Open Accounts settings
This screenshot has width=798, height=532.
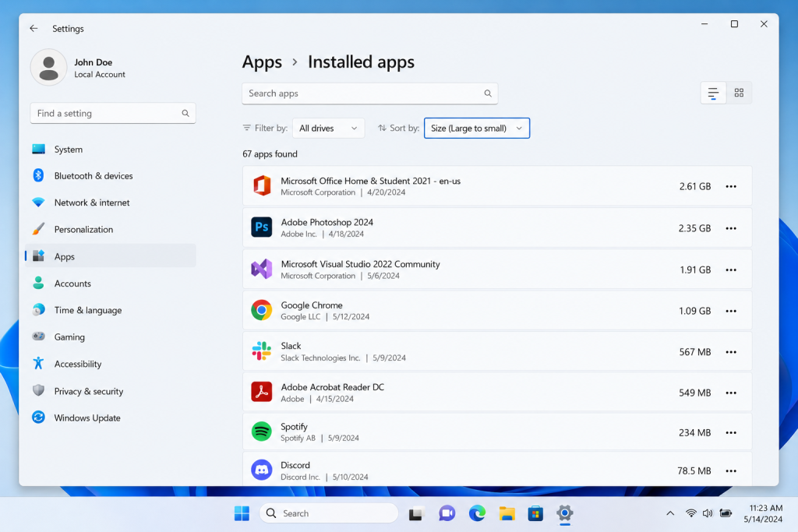tap(111, 284)
